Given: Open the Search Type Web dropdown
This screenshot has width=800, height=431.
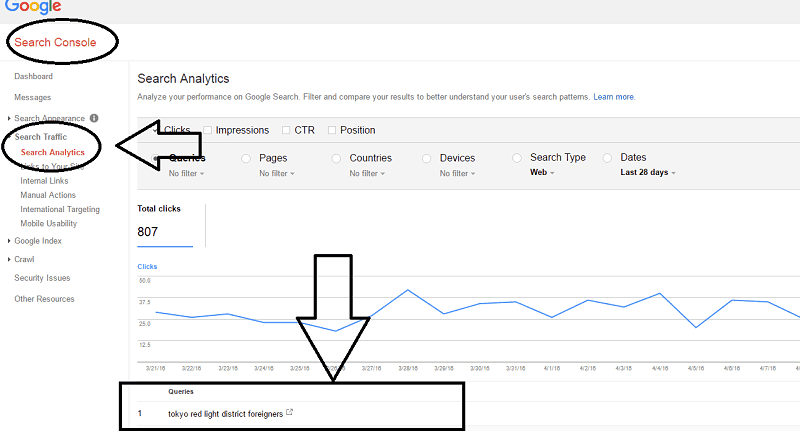Looking at the screenshot, I should coord(543,173).
